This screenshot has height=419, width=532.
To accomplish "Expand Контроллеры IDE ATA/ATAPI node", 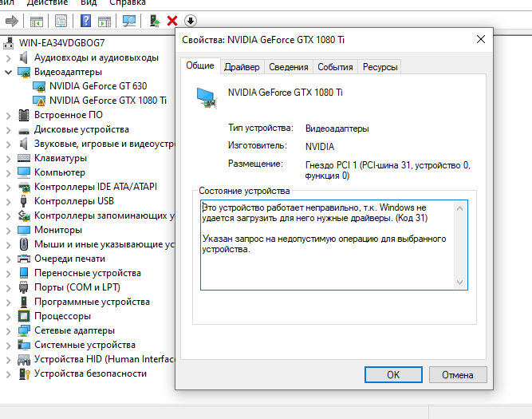I will (9, 188).
